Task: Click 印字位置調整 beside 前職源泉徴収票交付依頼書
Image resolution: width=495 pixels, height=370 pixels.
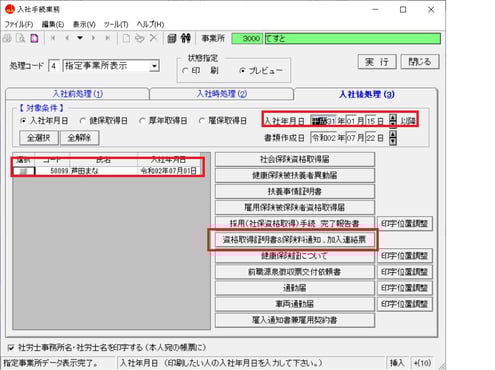Action: [x=405, y=272]
